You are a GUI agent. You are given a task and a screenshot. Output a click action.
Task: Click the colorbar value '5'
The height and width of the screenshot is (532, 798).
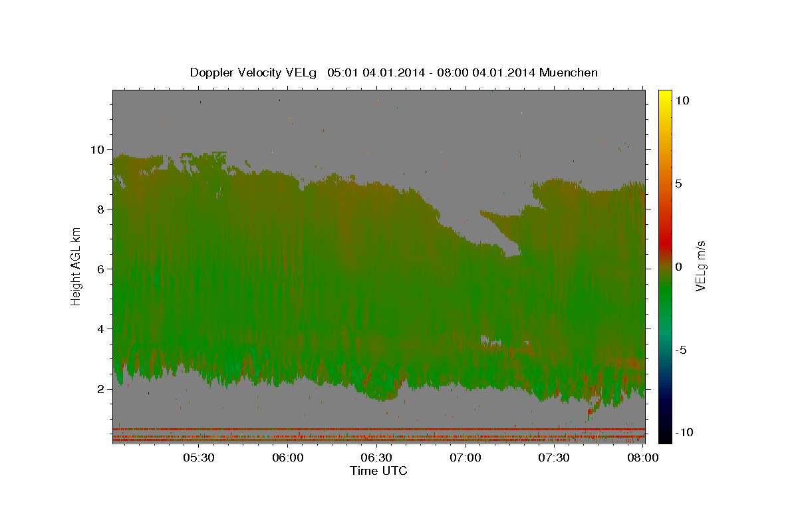(678, 184)
